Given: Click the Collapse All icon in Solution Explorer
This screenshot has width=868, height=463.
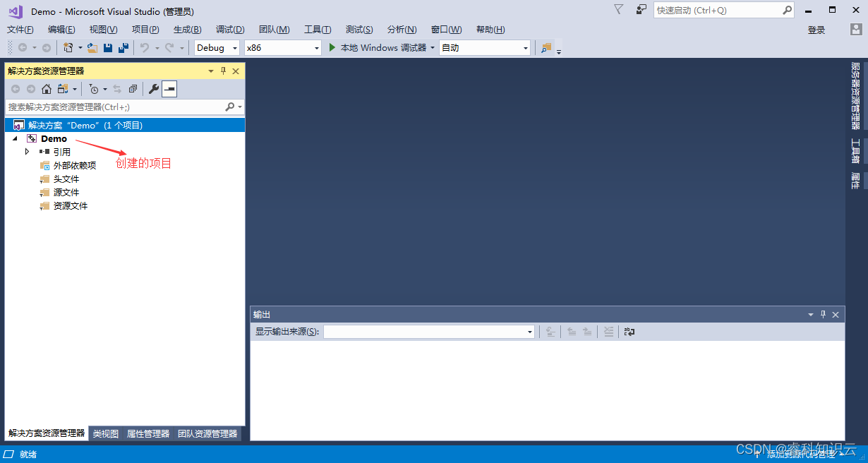Looking at the screenshot, I should [x=133, y=89].
